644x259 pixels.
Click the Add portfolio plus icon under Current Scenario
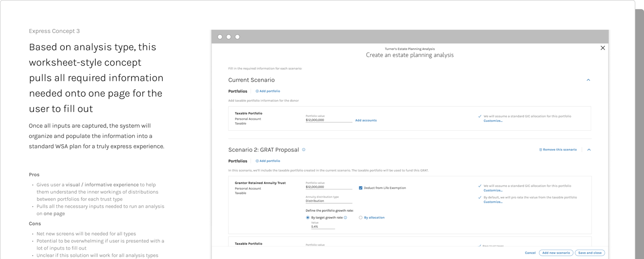(x=257, y=91)
